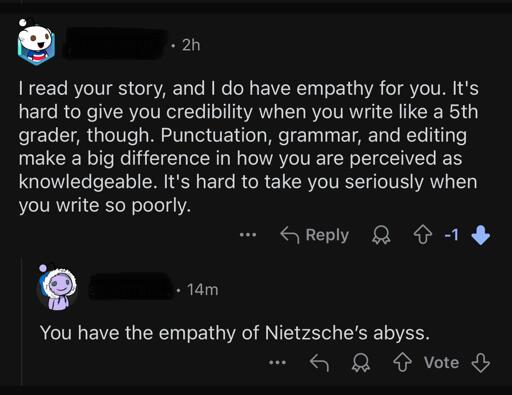Screen dimensions: 512x395
Task: Click the Vote label on the nested reply
Action: pos(441,363)
